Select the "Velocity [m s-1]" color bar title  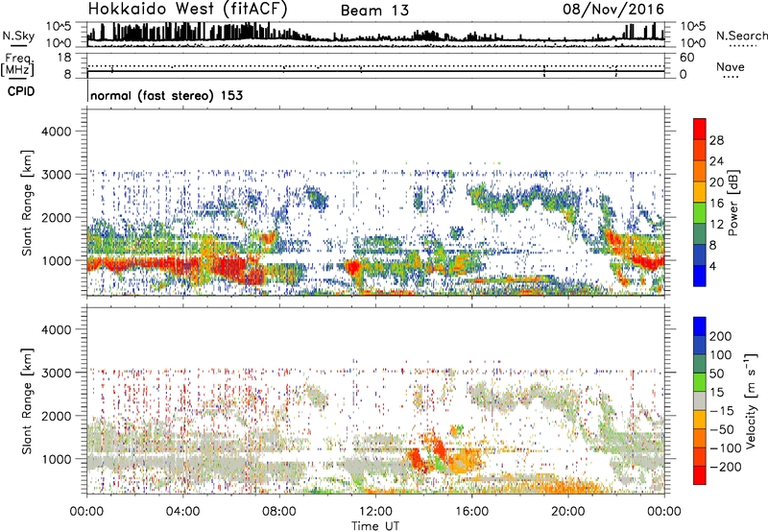[x=751, y=400]
